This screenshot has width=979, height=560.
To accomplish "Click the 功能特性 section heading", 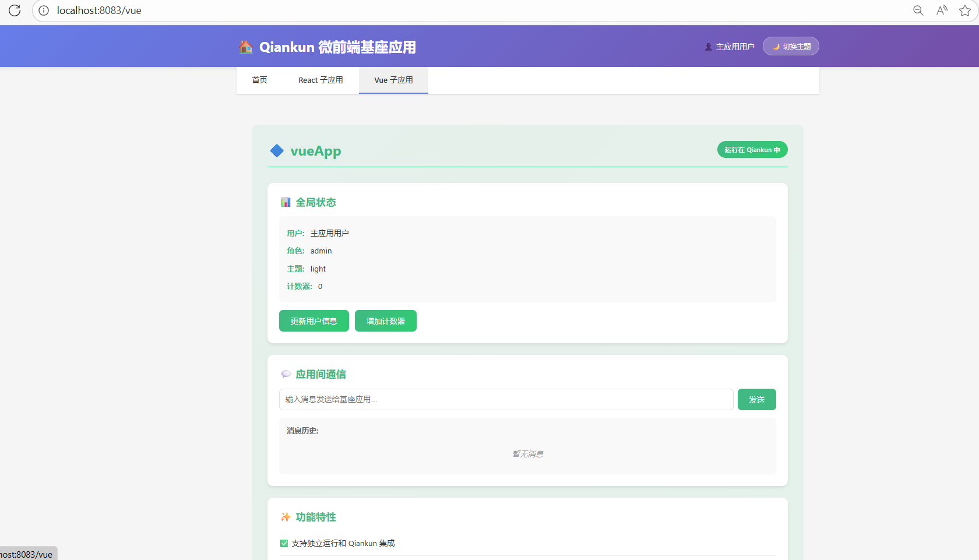I will [316, 517].
